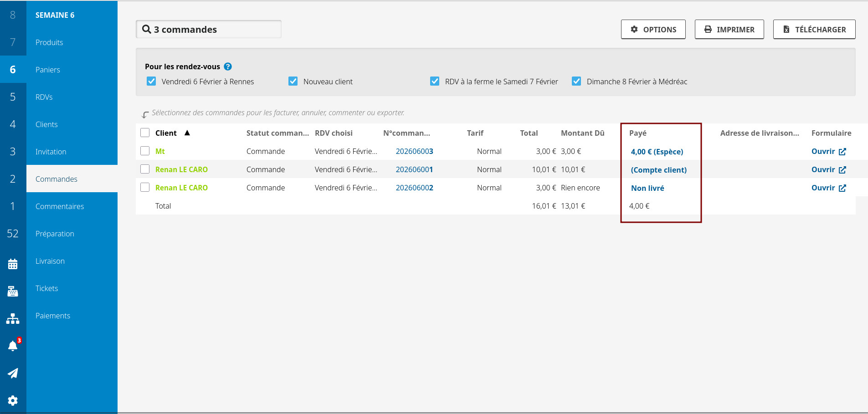Click the IMPRIMER button
Image resolution: width=868 pixels, height=414 pixels.
tap(729, 30)
